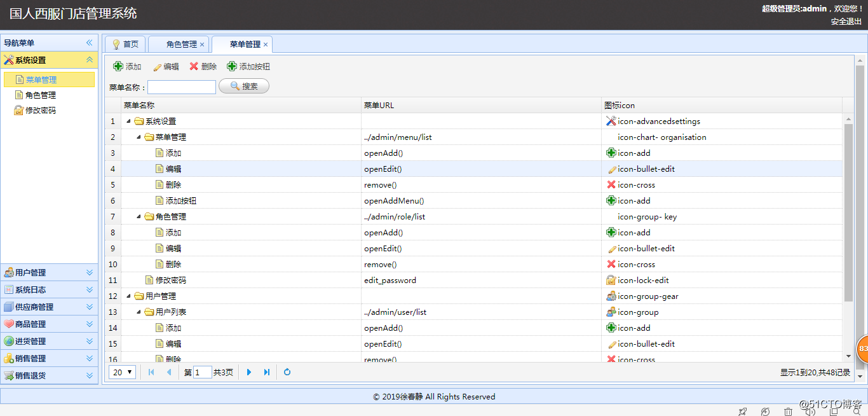Close the 角色管理 tab

coord(202,45)
